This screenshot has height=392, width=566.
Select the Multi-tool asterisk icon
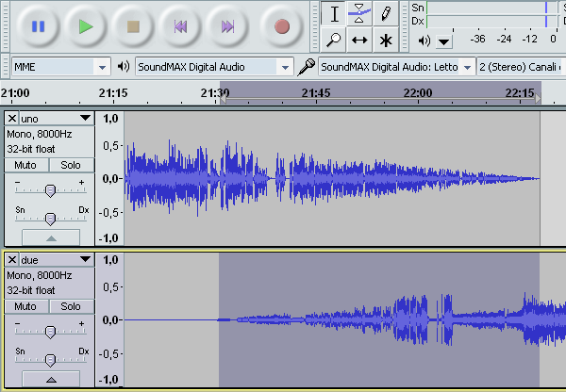click(x=385, y=40)
